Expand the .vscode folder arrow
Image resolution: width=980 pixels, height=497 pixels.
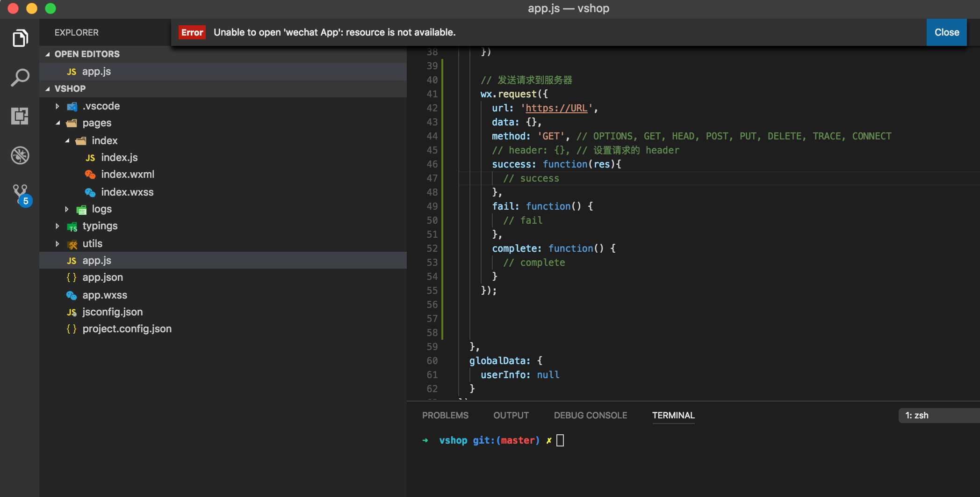(58, 106)
